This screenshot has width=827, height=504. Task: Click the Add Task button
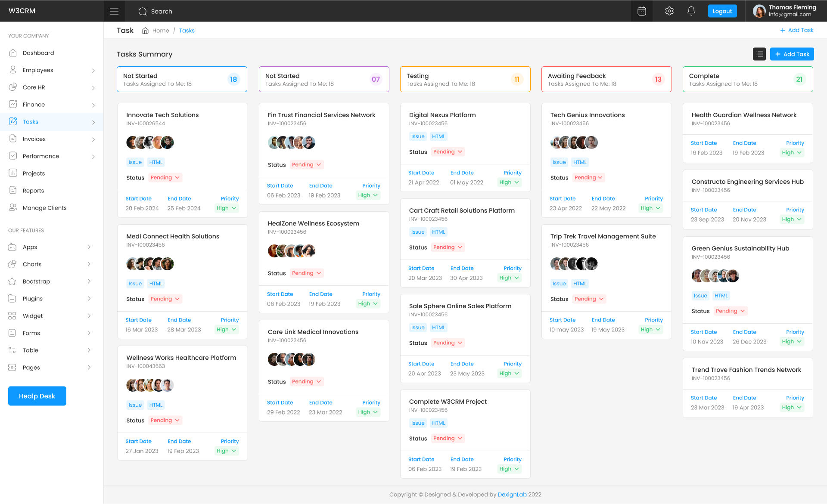coord(792,54)
